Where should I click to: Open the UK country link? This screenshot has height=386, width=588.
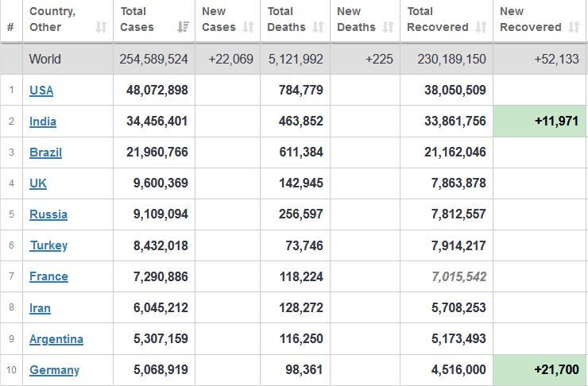[x=38, y=183]
